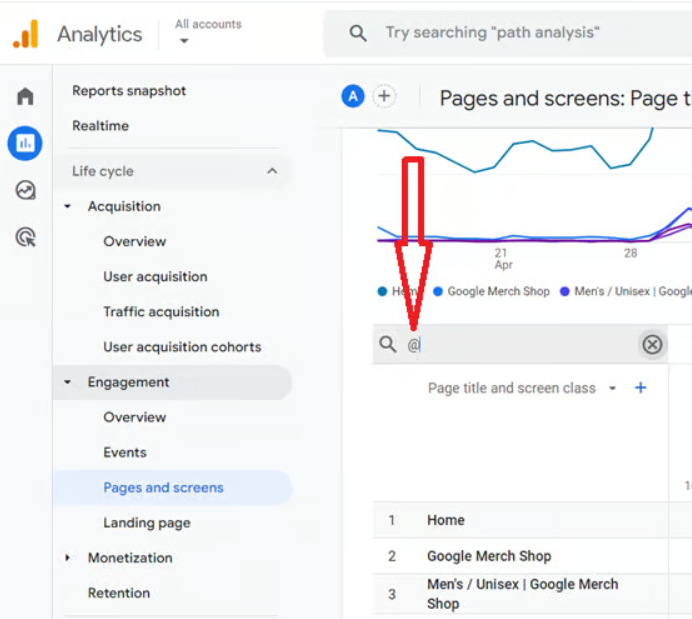692x619 pixels.
Task: Open Engagement Overview
Action: tap(135, 417)
